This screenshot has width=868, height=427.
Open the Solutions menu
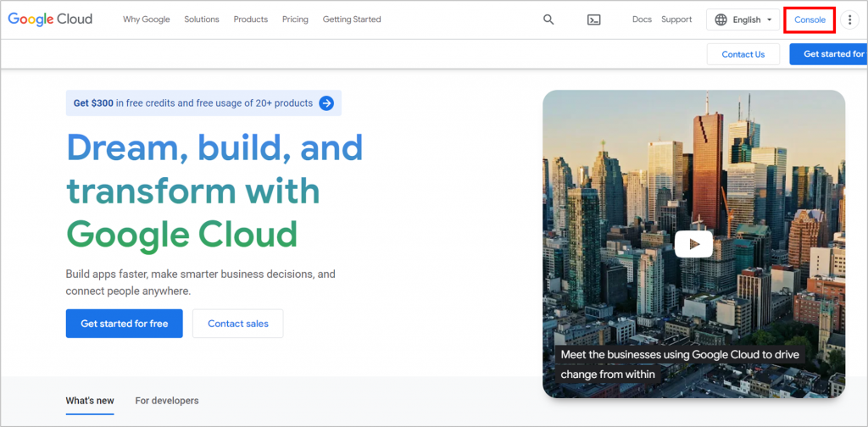[202, 19]
